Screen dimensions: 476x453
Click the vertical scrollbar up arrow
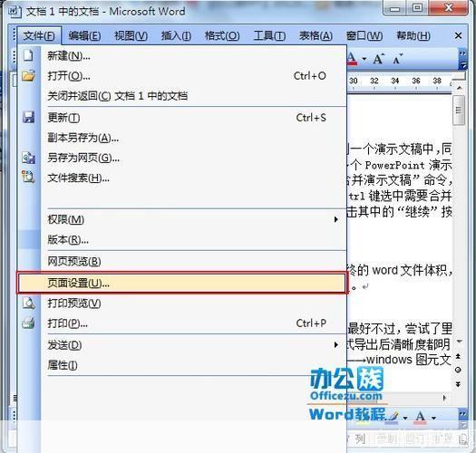460,88
